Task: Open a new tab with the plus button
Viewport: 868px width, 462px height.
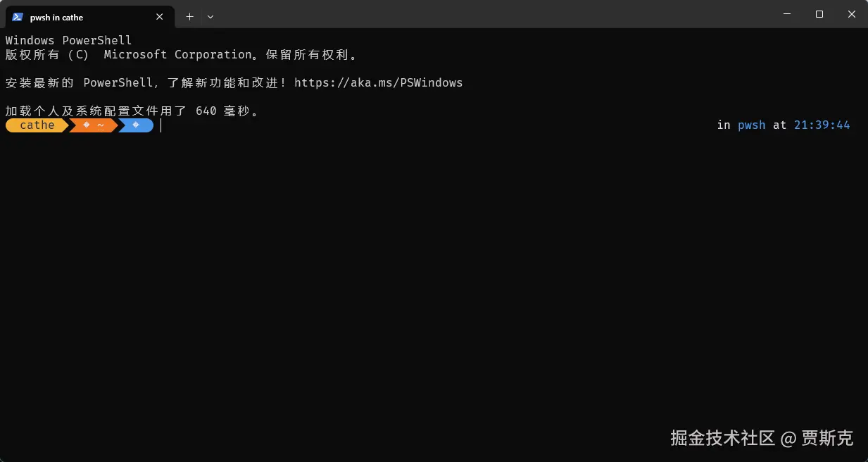Action: 189,17
